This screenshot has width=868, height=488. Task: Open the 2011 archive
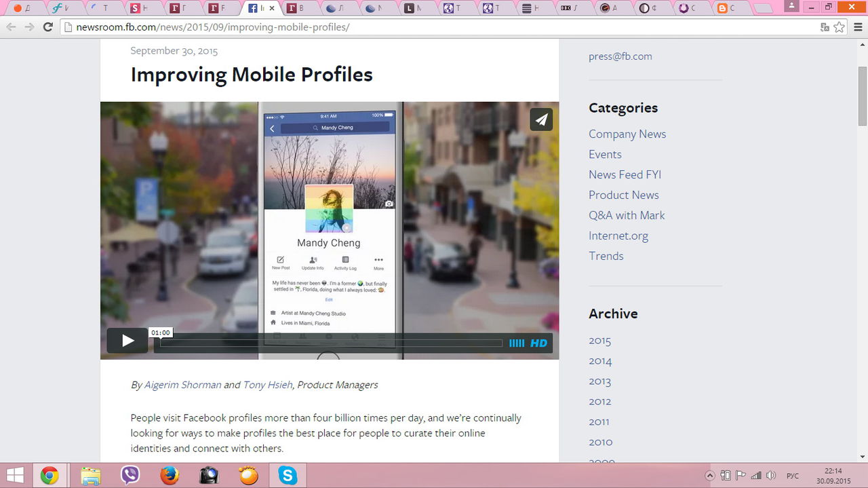tap(599, 421)
